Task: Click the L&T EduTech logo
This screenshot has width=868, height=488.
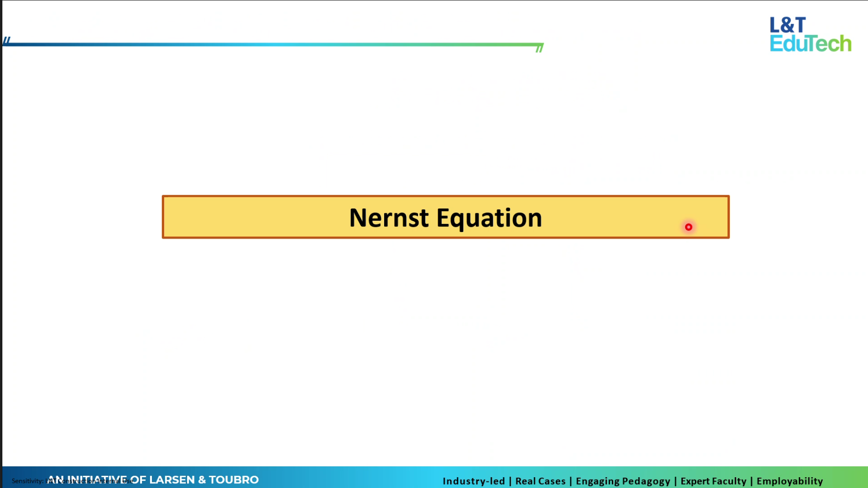Action: tap(810, 34)
